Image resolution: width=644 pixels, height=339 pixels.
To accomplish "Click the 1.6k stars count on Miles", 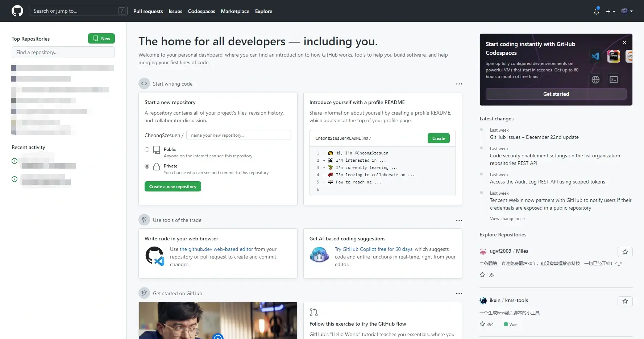I will pos(487,275).
